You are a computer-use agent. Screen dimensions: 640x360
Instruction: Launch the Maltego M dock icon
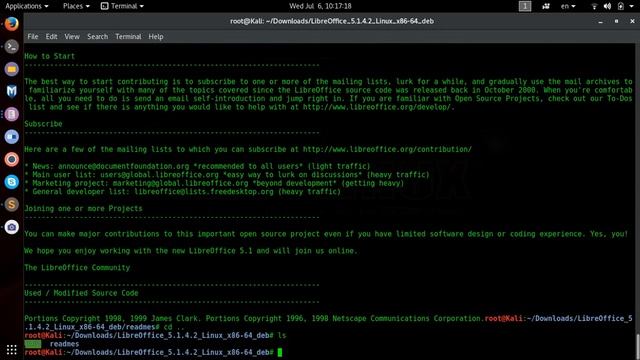click(x=11, y=91)
